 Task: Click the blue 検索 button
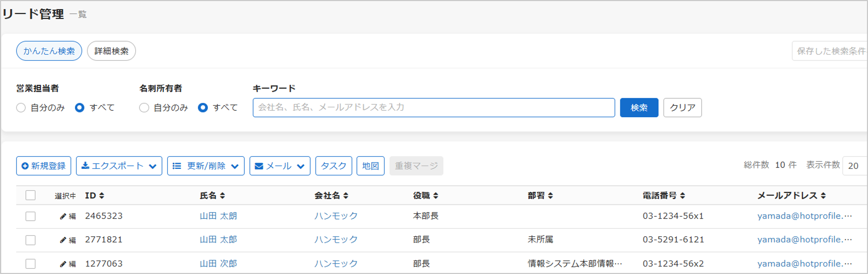[639, 108]
